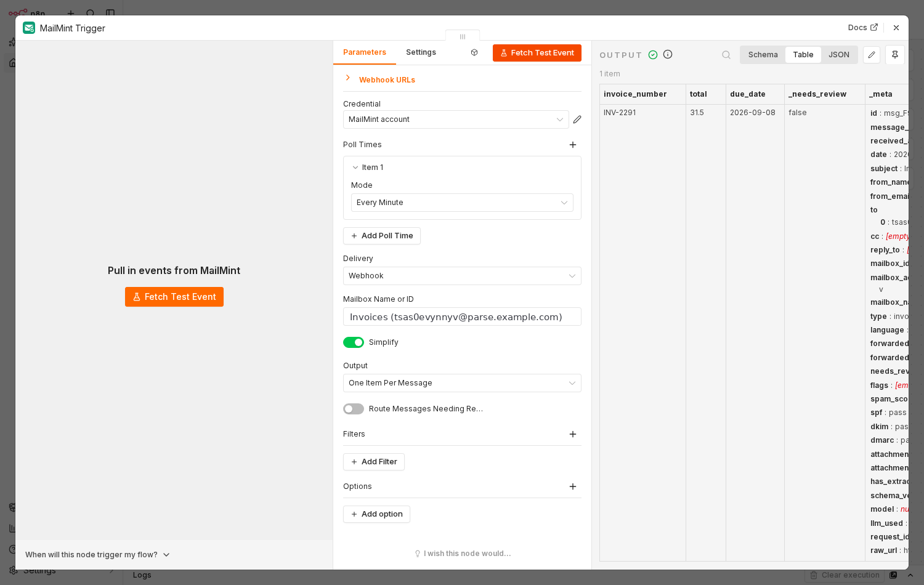
Task: Click the Clear execution button in background
Action: coord(845,575)
